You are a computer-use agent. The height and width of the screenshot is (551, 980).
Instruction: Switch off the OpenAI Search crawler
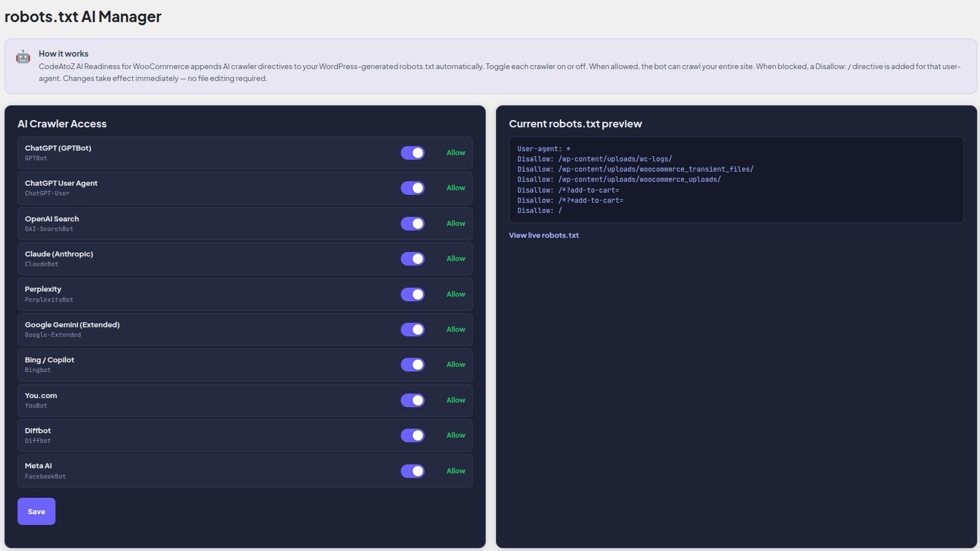(x=413, y=223)
